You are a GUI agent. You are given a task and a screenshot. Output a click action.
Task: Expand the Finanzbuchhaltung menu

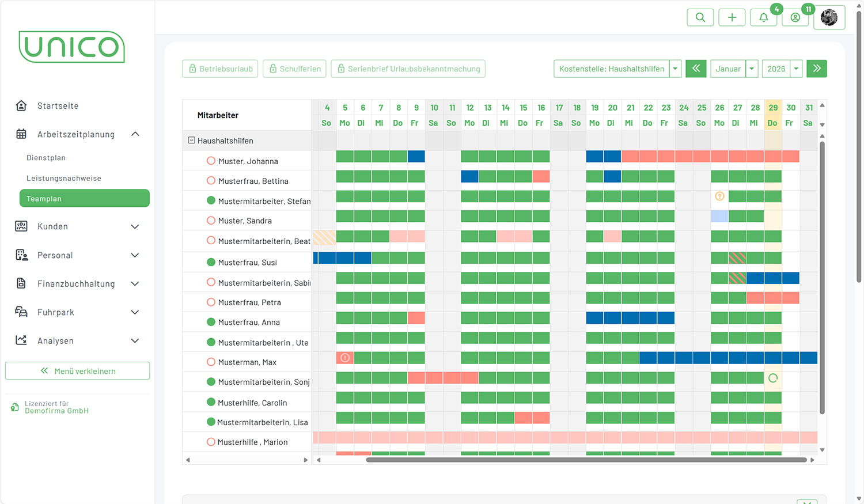(135, 283)
